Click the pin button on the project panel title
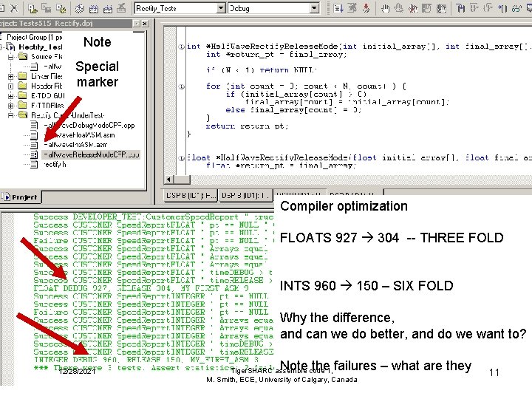 point(137,24)
